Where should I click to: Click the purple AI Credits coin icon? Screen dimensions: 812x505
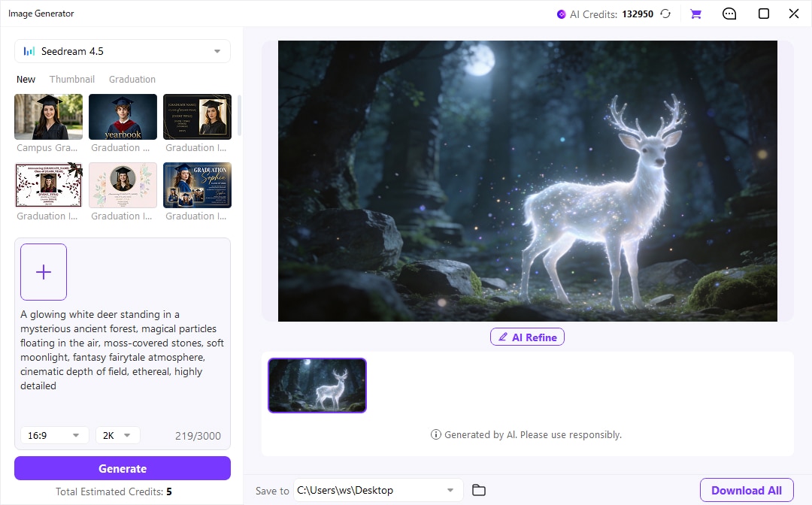pos(562,14)
